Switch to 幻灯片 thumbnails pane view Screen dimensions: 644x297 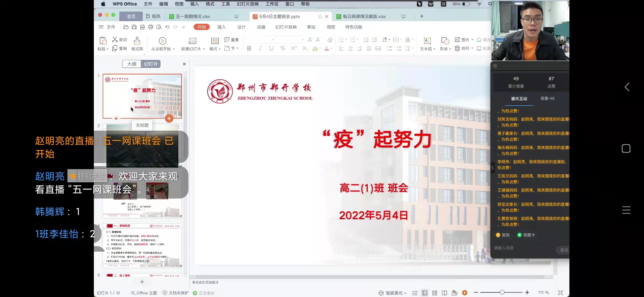coord(151,64)
